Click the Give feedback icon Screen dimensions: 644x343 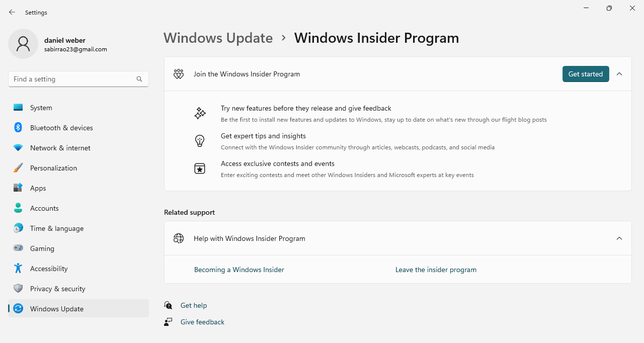click(x=168, y=321)
